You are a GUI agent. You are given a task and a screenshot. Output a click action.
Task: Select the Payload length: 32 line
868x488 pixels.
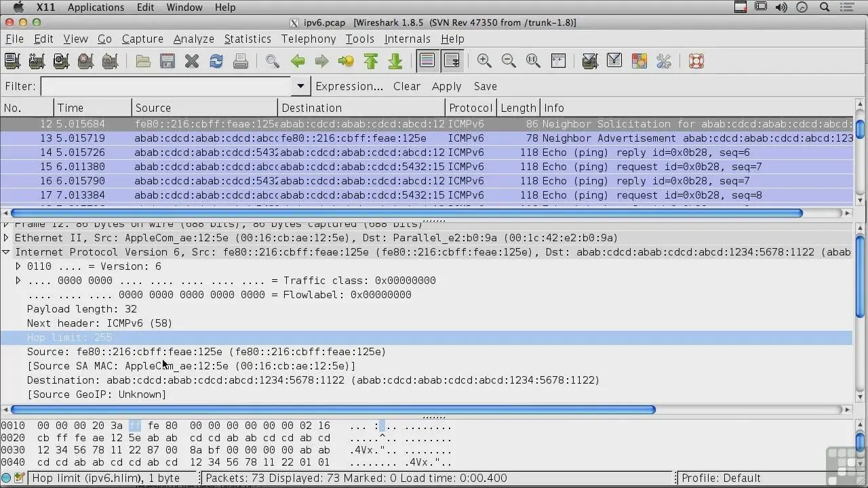pyautogui.click(x=81, y=309)
